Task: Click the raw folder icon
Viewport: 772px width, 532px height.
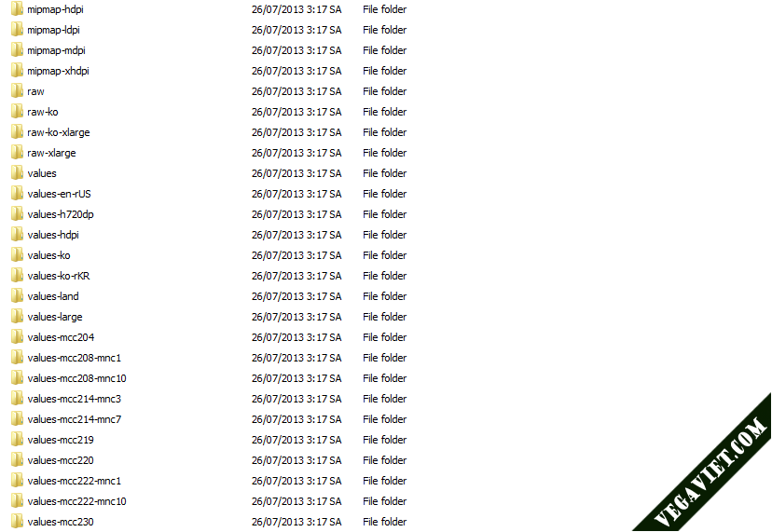Action: 17,91
